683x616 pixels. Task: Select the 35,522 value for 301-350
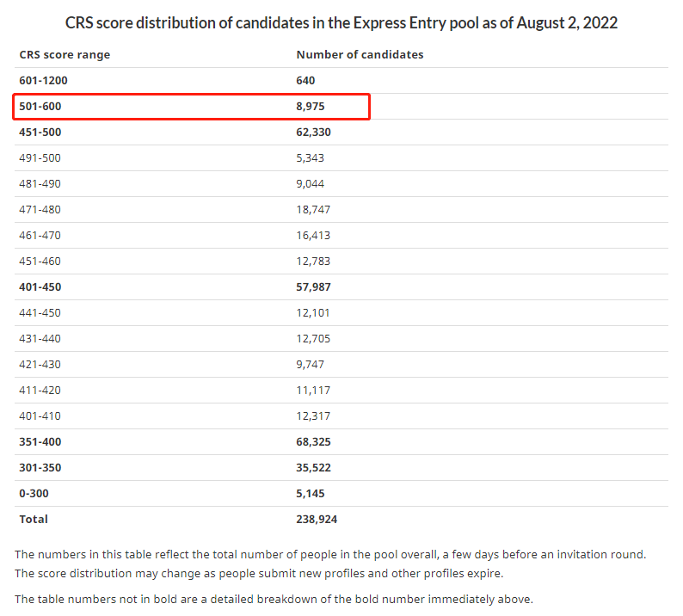313,467
